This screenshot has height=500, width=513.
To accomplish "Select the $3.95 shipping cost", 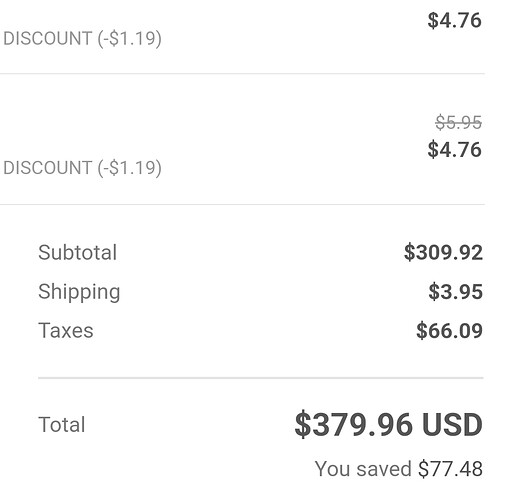I will coord(456,292).
